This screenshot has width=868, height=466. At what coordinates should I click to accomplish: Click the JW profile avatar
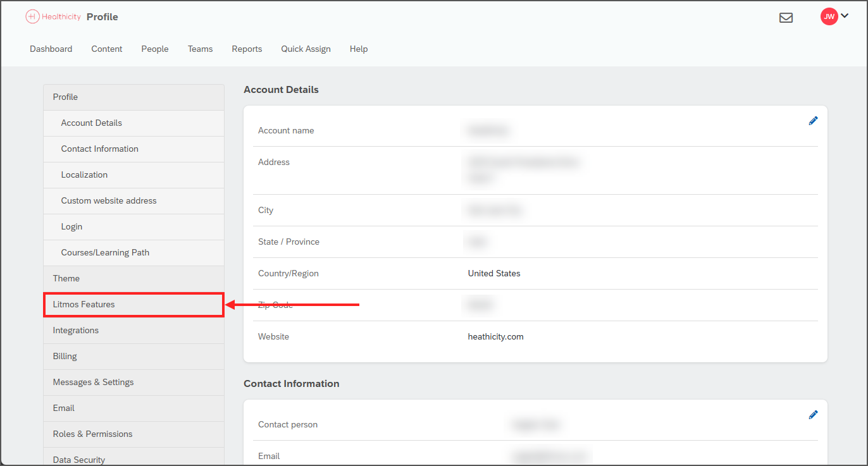829,16
